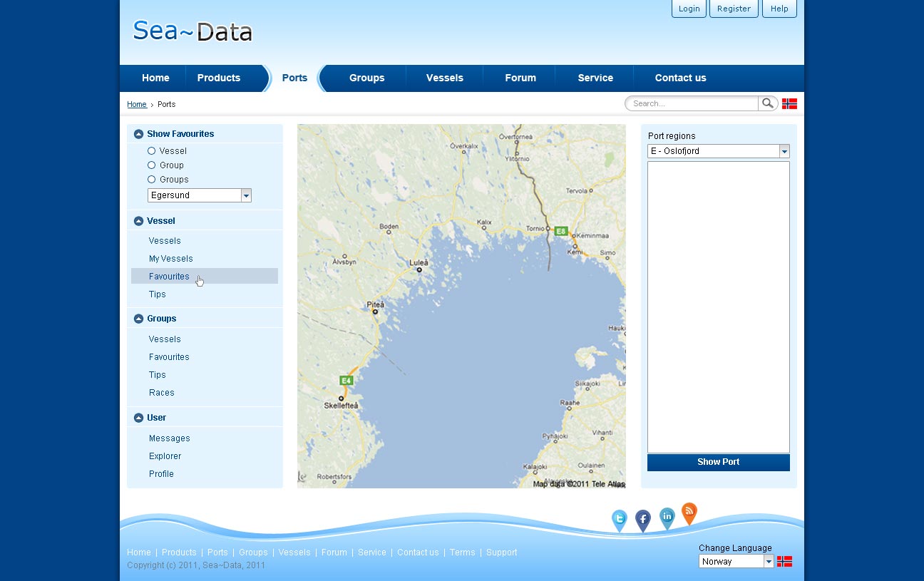Click the LinkedIn pin icon

pyautogui.click(x=667, y=517)
